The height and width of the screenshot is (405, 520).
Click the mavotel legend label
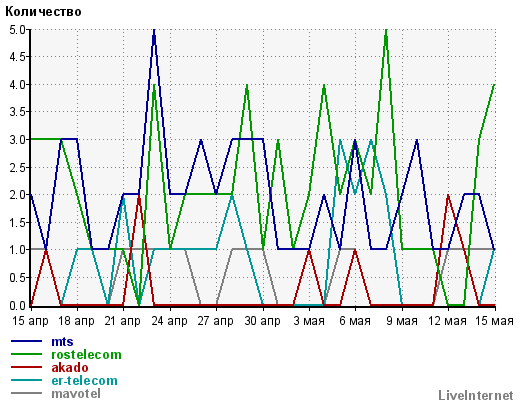(x=76, y=394)
